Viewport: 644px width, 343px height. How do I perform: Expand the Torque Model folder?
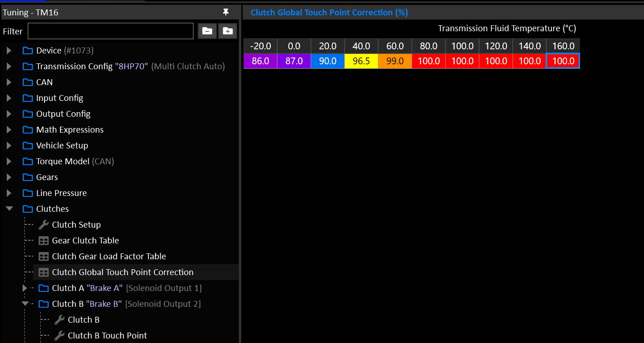[9, 161]
